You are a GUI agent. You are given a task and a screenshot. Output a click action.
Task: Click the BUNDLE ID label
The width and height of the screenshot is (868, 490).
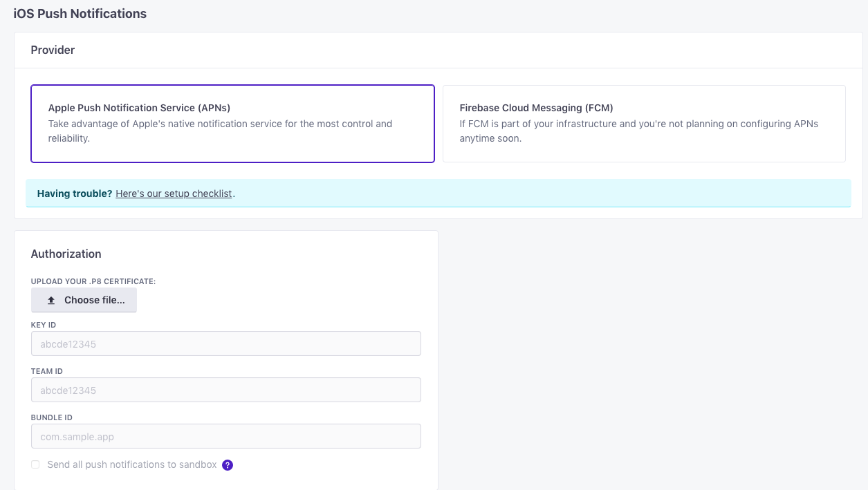pyautogui.click(x=52, y=417)
